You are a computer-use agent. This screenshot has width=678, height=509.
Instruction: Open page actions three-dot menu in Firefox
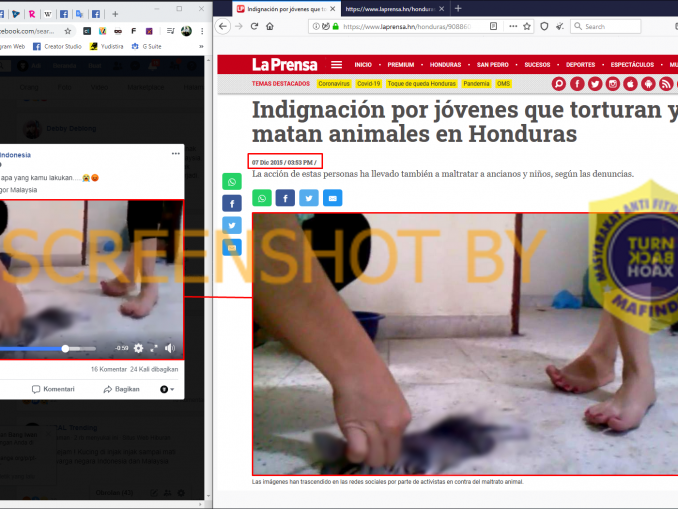(513, 26)
